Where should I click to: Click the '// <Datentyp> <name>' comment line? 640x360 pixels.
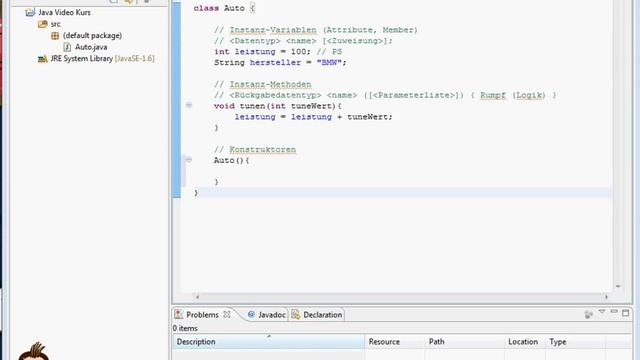coord(303,41)
